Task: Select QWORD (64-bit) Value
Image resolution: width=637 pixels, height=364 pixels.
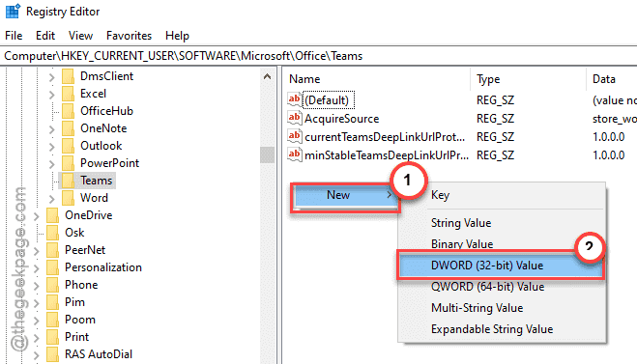Action: (x=502, y=287)
